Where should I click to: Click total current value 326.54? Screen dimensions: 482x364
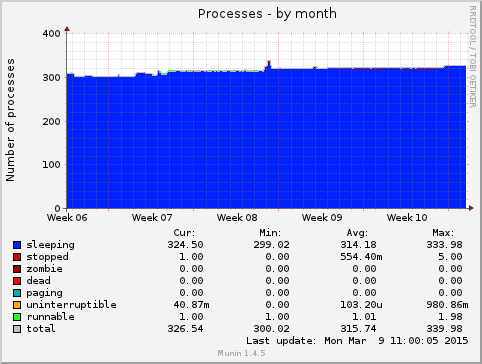coord(185,329)
